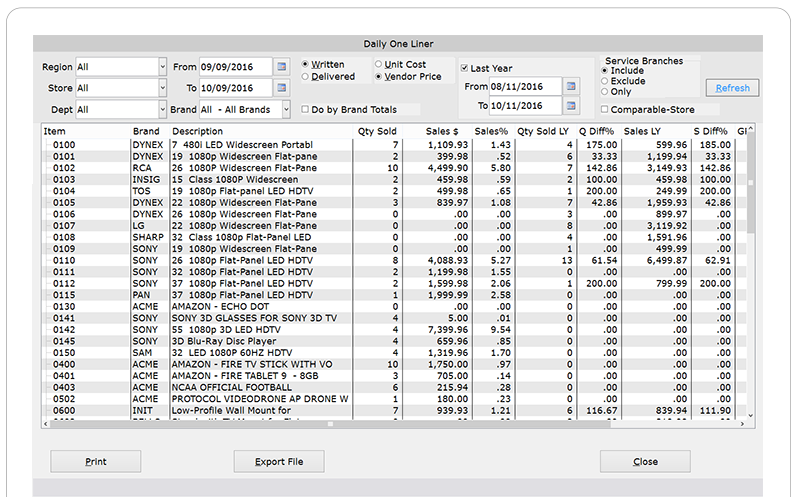800x497 pixels.
Task: Choose Vendor Price radio option
Action: pos(378,77)
